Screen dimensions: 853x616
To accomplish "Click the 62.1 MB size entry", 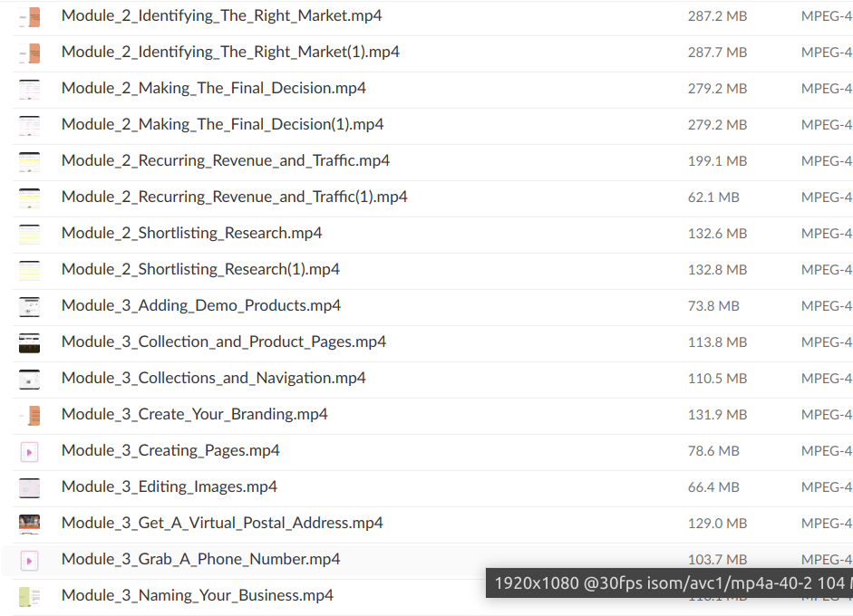I will (x=713, y=197).
